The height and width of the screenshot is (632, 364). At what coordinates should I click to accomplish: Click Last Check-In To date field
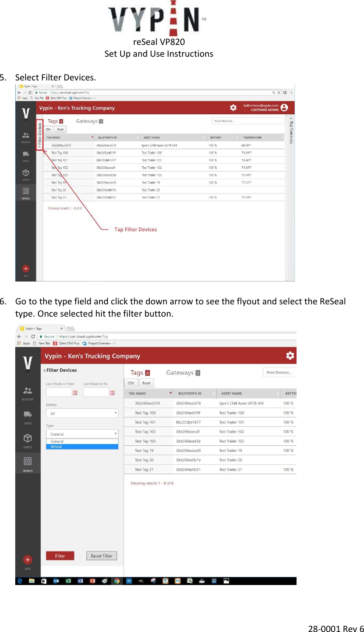click(96, 392)
